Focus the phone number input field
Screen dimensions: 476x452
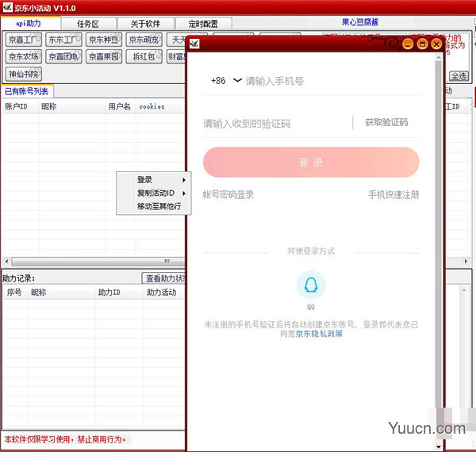point(332,81)
